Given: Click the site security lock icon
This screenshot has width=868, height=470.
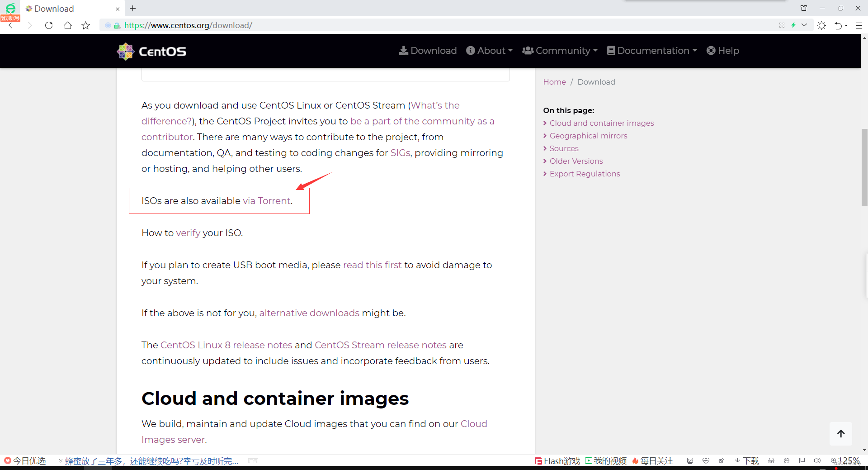Looking at the screenshot, I should click(117, 26).
